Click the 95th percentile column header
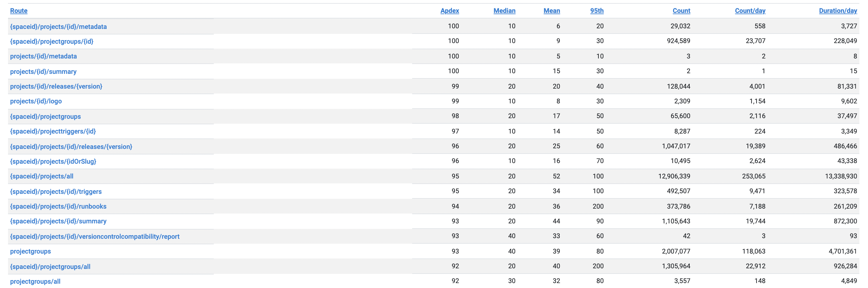The height and width of the screenshot is (288, 868). coord(596,11)
